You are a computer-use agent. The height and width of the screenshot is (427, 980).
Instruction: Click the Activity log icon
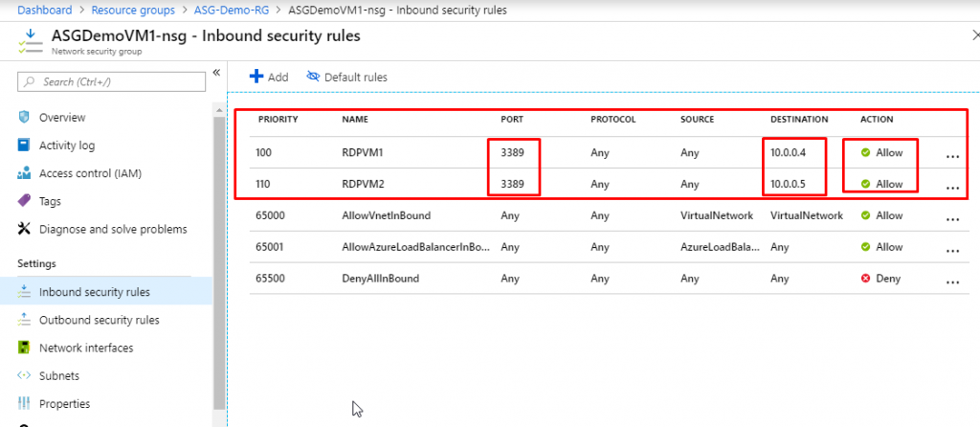pyautogui.click(x=25, y=146)
